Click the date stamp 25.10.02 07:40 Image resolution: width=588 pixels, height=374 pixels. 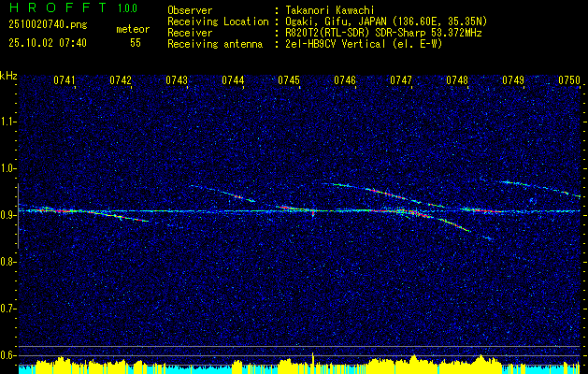tap(48, 43)
